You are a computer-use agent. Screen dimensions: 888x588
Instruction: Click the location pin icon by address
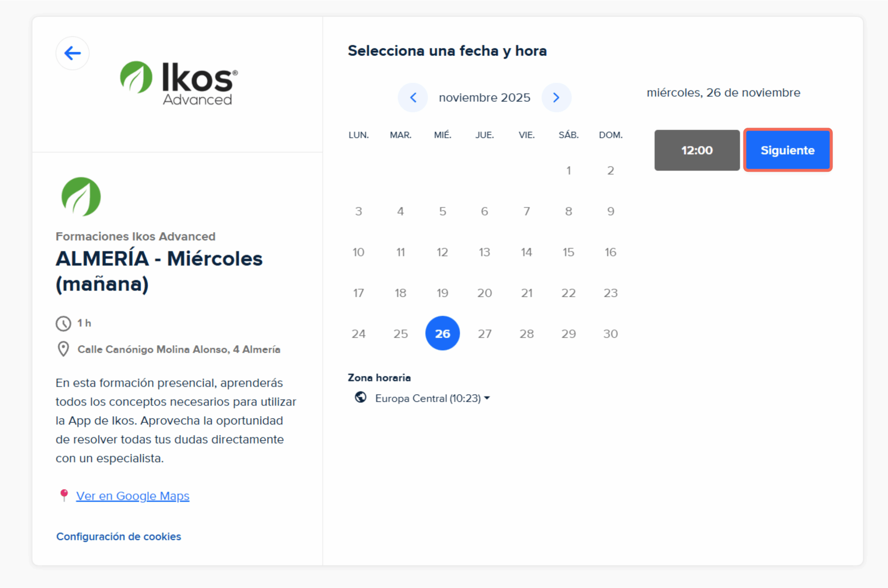coord(63,349)
